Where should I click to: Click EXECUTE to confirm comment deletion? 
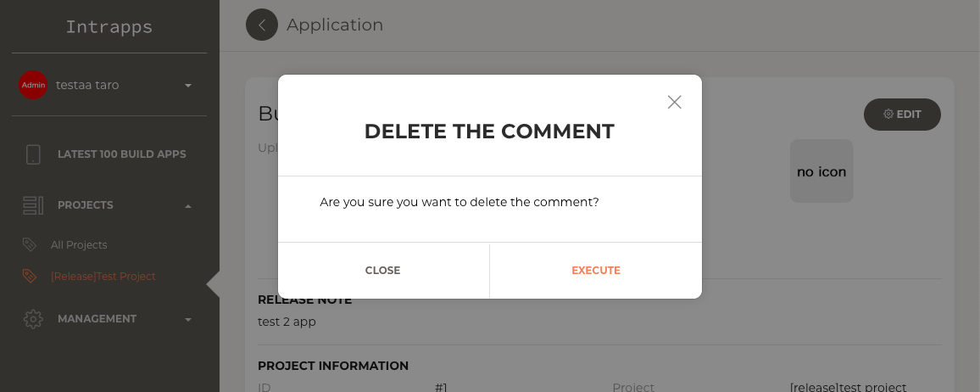(x=596, y=270)
